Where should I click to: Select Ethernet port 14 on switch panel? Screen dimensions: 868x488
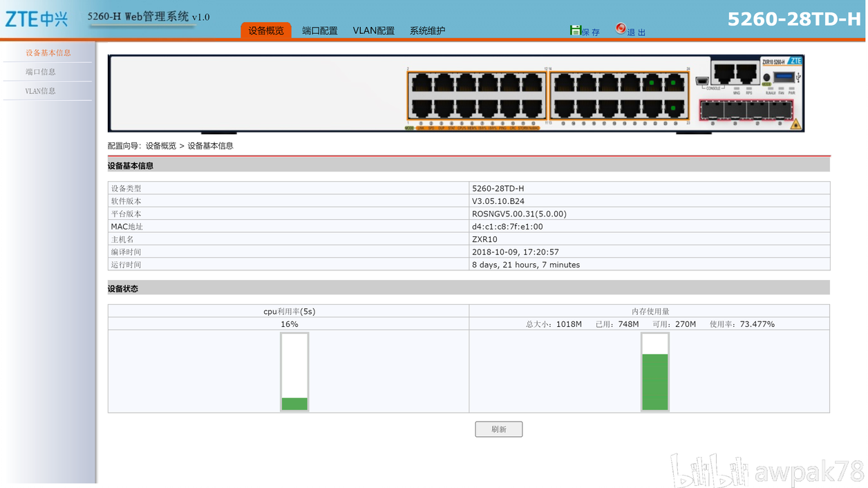point(564,83)
